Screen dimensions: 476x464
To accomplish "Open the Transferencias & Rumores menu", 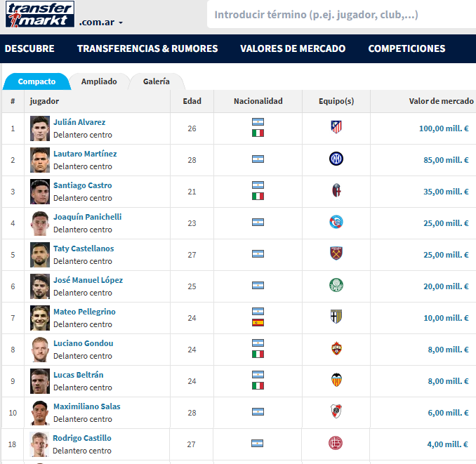I will point(147,48).
